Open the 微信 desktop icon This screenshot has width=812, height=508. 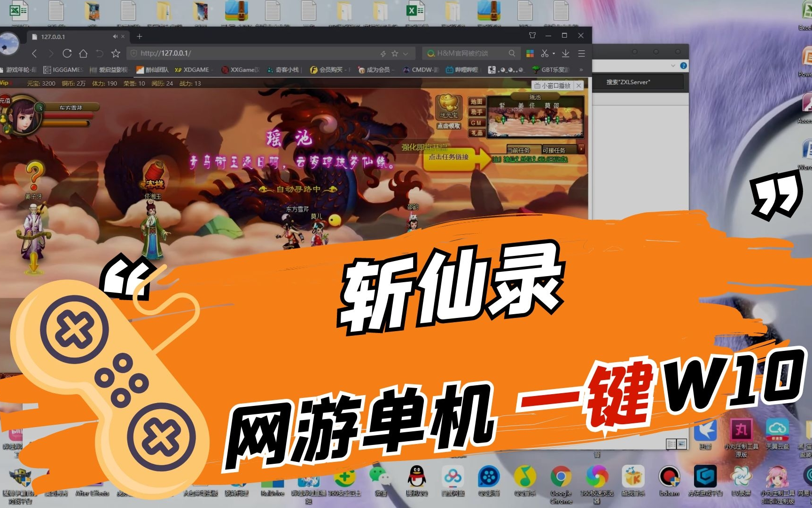380,481
